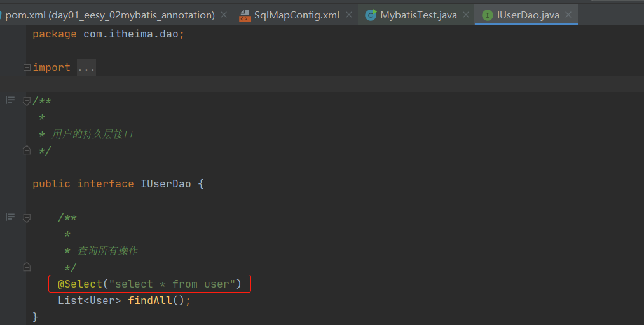This screenshot has height=325, width=644.
Task: Select the IUserDao.java tab
Action: [528, 15]
